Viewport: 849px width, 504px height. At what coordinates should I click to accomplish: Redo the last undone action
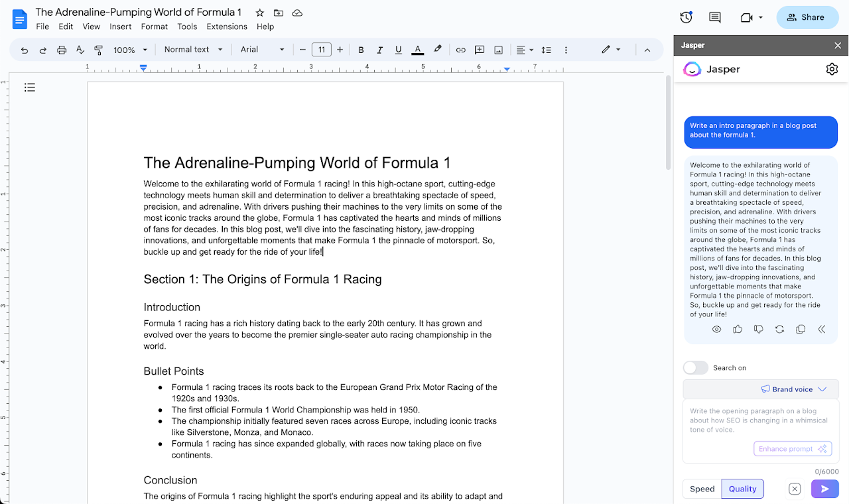43,50
